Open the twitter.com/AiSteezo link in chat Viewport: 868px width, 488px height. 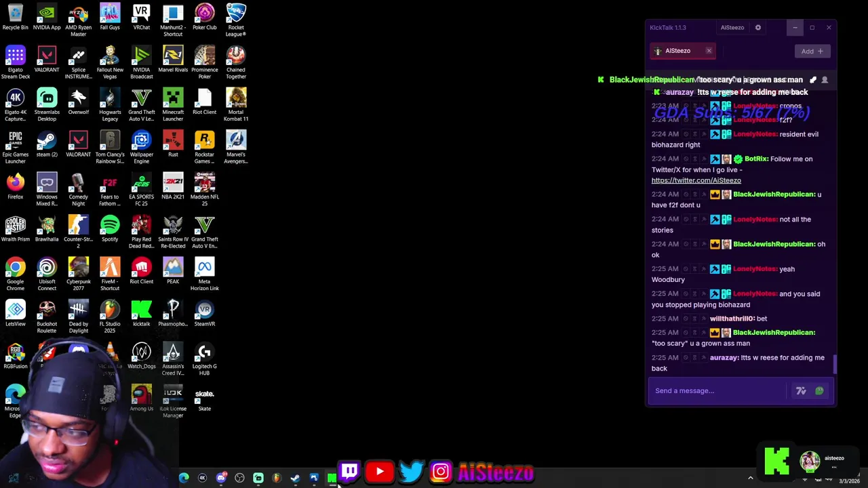pyautogui.click(x=696, y=181)
